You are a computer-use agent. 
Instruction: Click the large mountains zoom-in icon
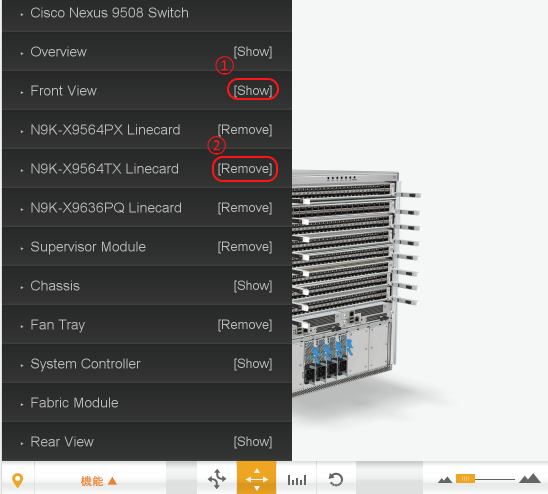(530, 478)
